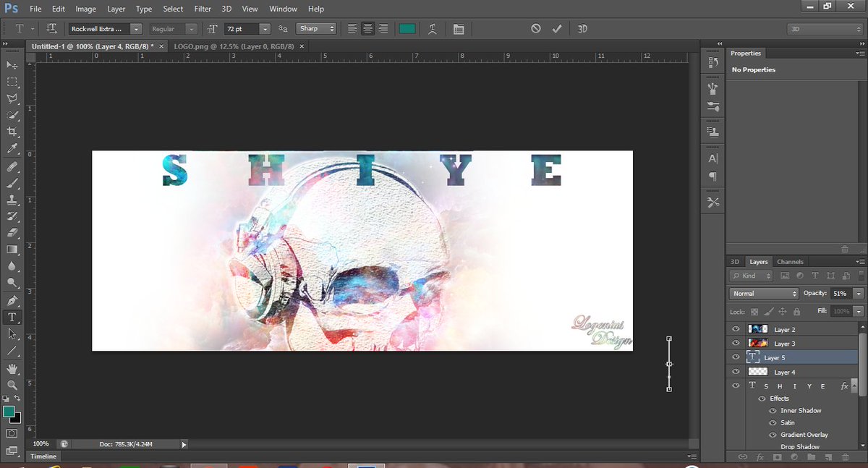Hide the S H I Y E text layer
This screenshot has width=868, height=468.
click(736, 386)
